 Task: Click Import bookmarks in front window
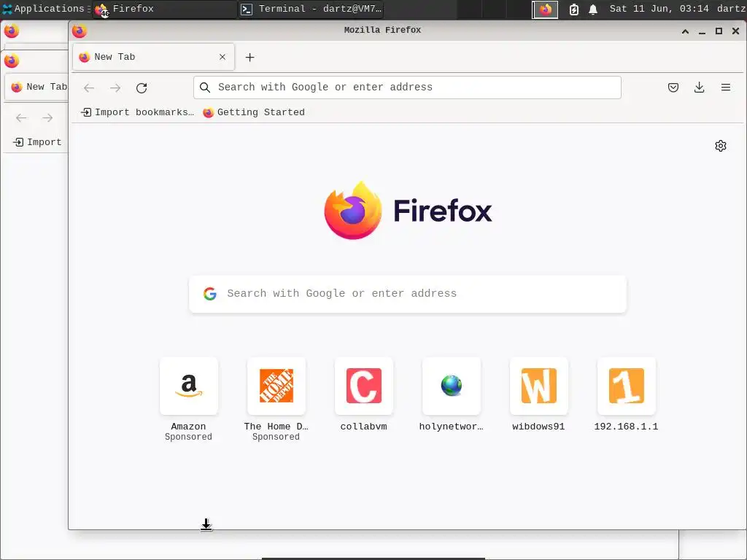[x=138, y=112]
